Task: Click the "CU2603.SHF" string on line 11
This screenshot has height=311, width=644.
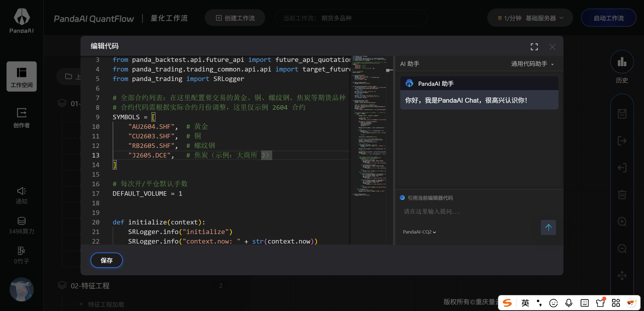Action: (x=151, y=136)
